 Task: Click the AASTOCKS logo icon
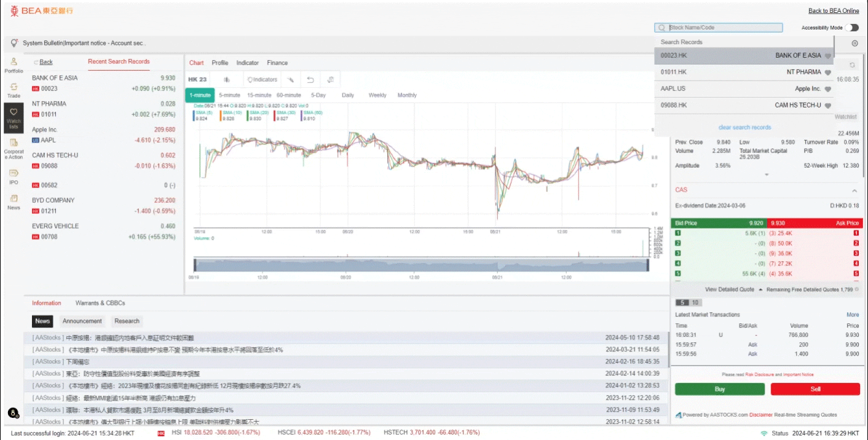pos(678,415)
